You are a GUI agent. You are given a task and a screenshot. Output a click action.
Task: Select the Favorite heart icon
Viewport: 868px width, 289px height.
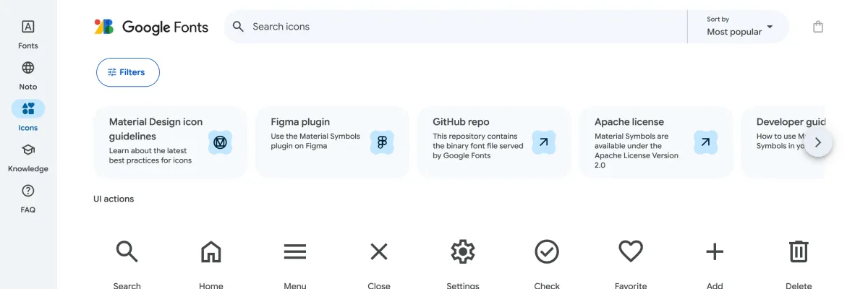pyautogui.click(x=631, y=251)
